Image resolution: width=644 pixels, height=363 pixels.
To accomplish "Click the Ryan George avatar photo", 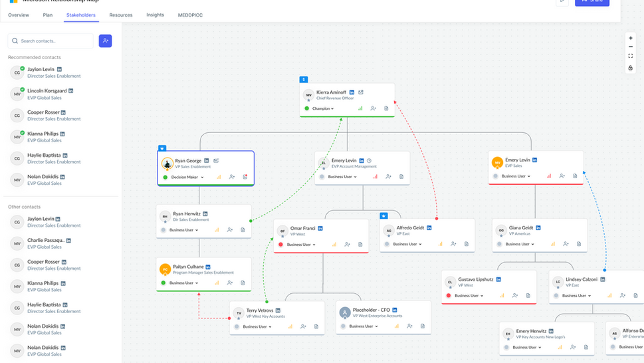I will click(x=167, y=164).
